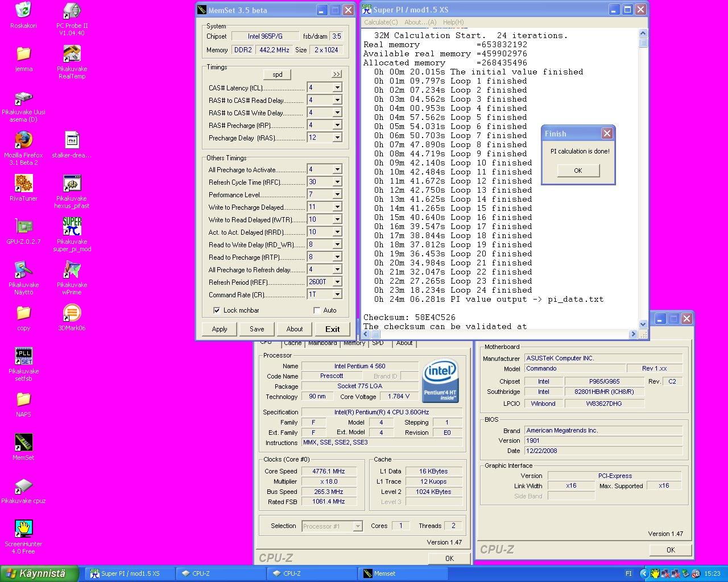Expand the Command Rate (CR) dropdown
This screenshot has width=728, height=582.
[337, 294]
